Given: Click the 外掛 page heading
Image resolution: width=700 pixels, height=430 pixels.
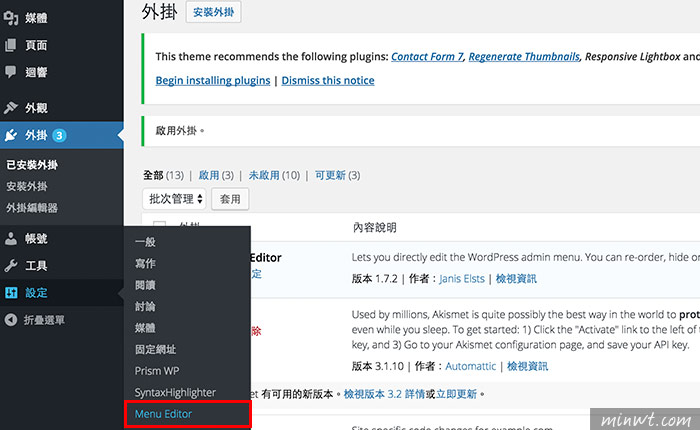Looking at the screenshot, I should tap(159, 12).
